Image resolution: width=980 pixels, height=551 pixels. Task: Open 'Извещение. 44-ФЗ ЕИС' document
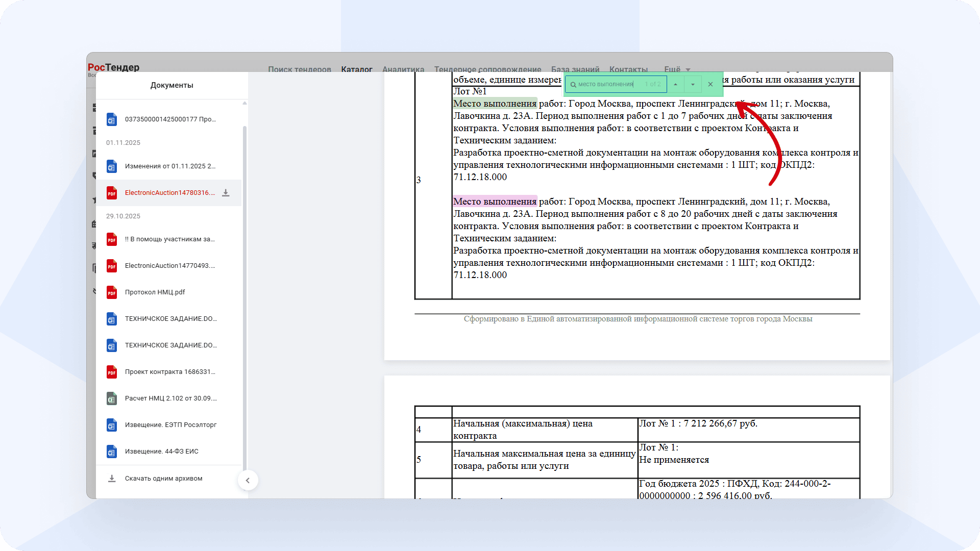pos(161,452)
